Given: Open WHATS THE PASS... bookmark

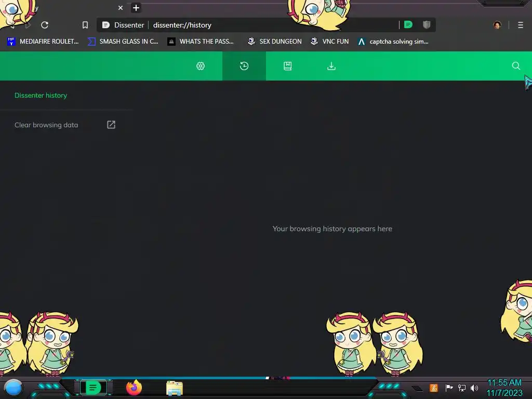Looking at the screenshot, I should (x=201, y=42).
